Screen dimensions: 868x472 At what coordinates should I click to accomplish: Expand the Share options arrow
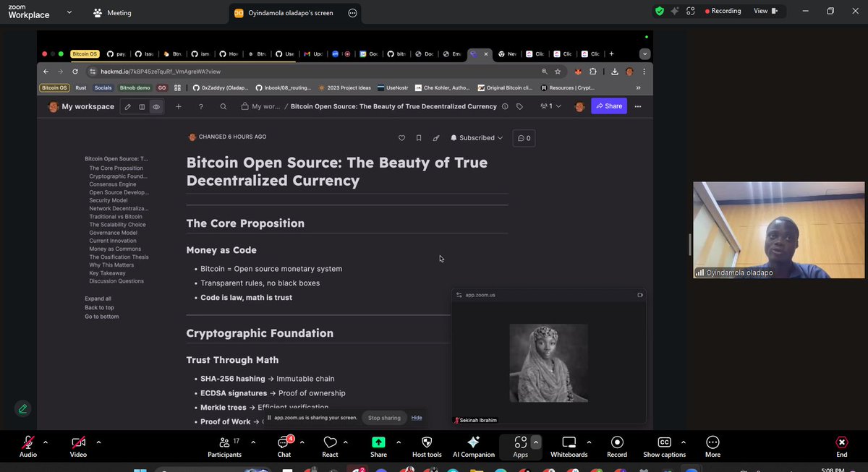(399, 442)
